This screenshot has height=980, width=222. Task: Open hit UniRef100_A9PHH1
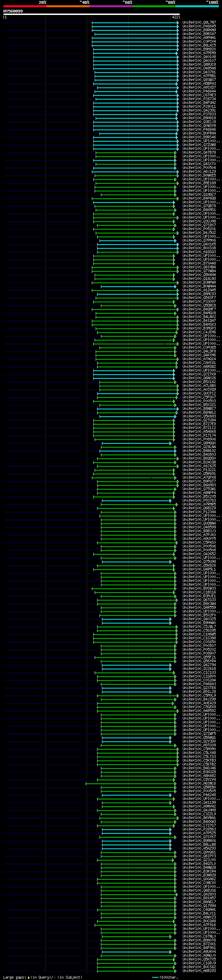(x=199, y=38)
